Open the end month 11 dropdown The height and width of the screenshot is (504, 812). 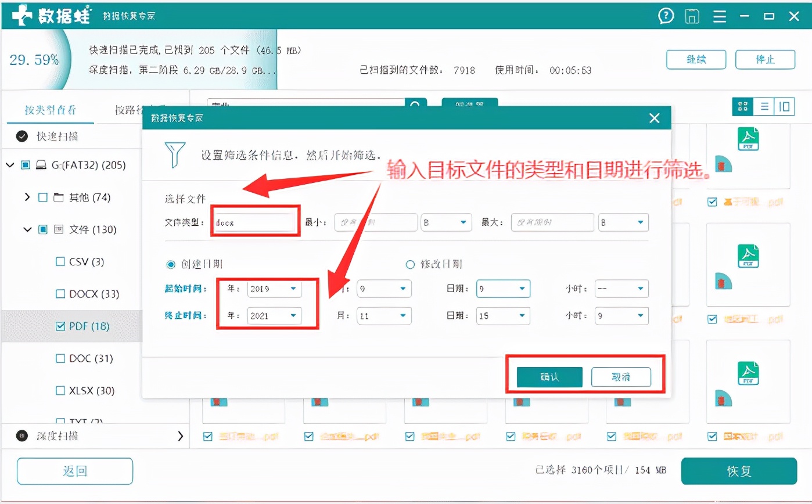tap(384, 316)
